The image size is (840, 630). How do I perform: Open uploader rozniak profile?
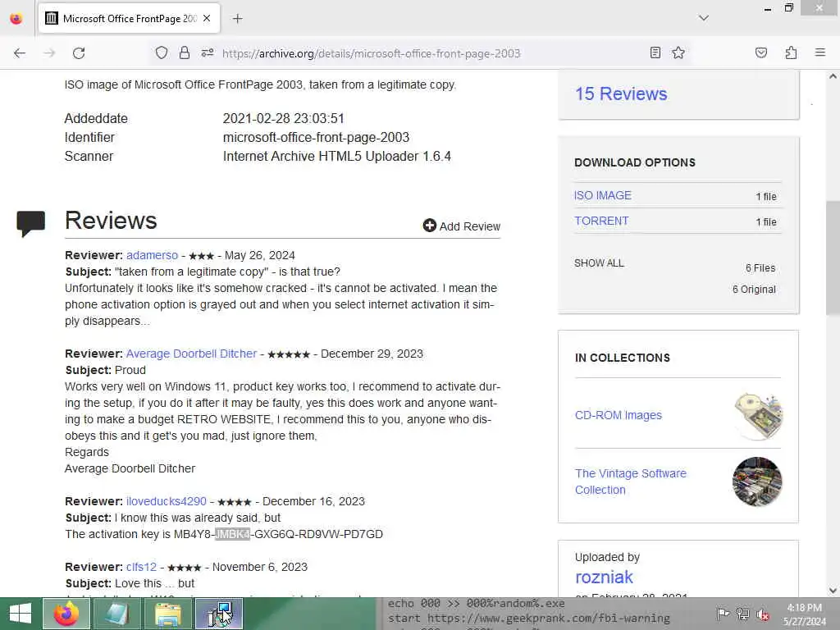tap(604, 577)
